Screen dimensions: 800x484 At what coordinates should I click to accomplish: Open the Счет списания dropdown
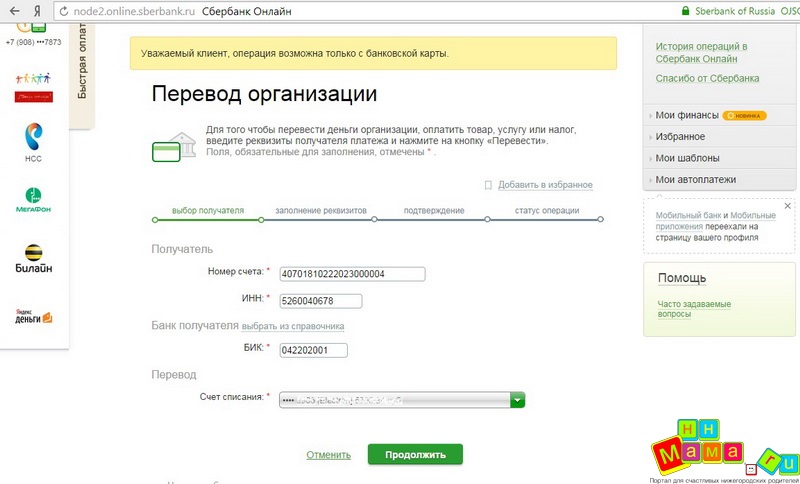coord(402,400)
